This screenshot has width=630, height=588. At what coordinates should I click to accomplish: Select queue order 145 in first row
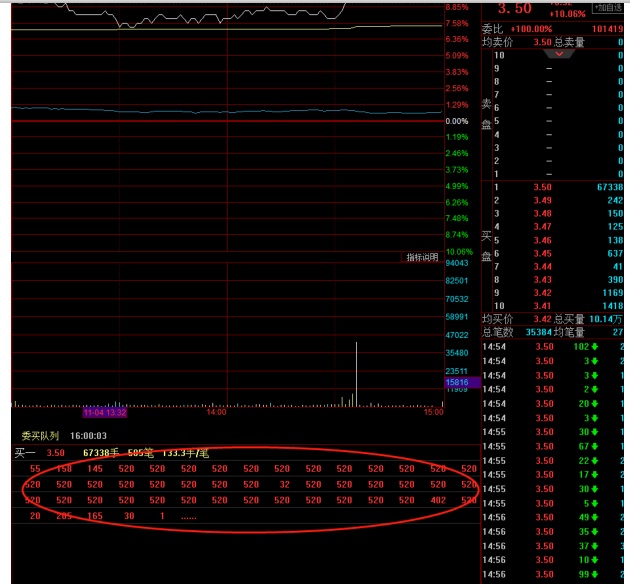click(x=95, y=469)
